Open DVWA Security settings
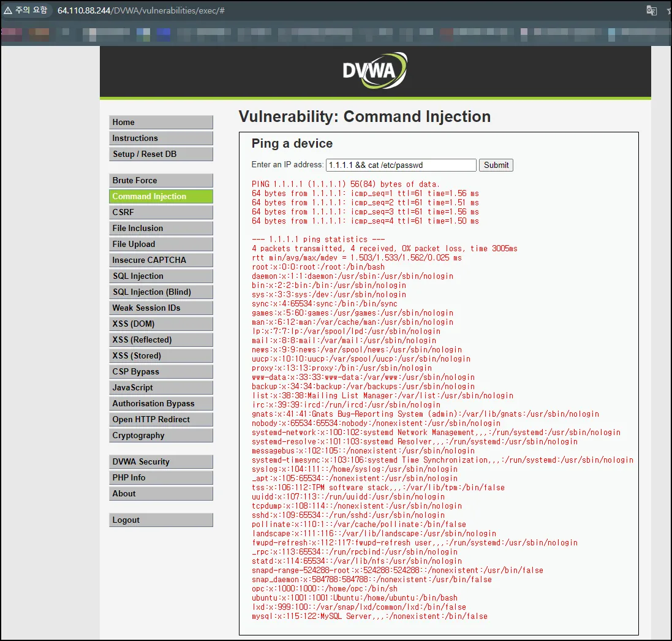This screenshot has height=641, width=672. (160, 462)
